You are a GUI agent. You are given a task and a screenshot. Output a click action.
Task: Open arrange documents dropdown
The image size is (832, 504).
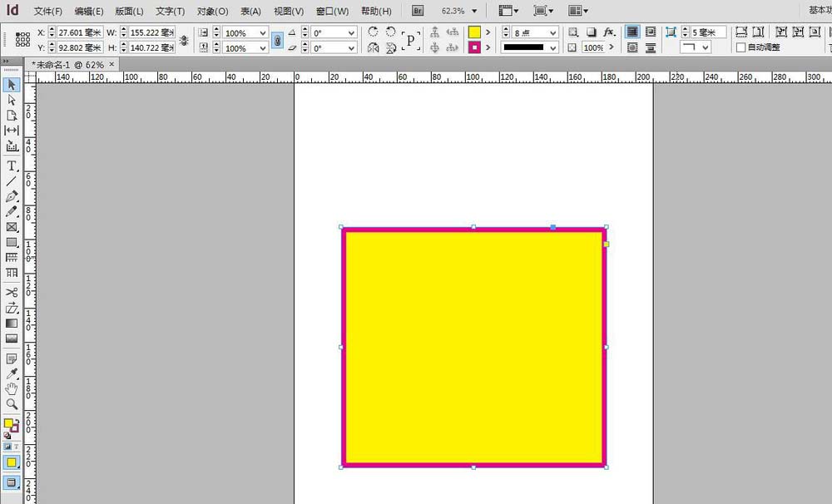click(x=578, y=11)
